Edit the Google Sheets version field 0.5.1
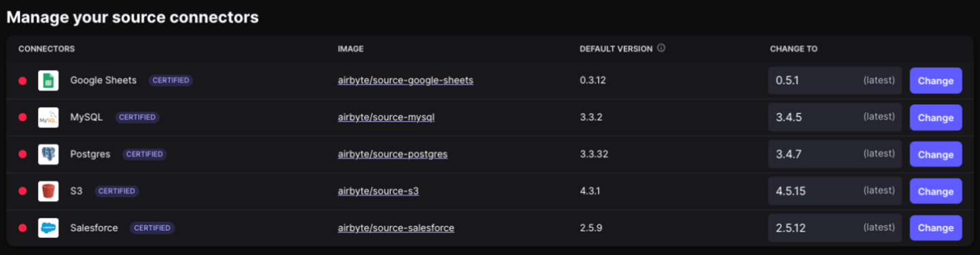Screen dimensions: 980x255 (x=835, y=80)
